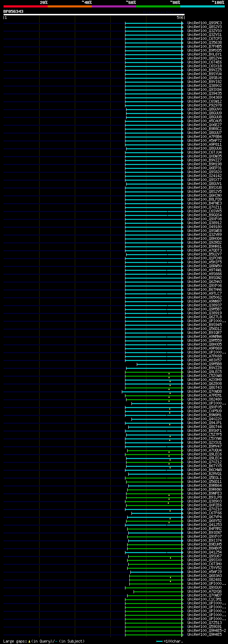Select label UniRef100_A7P8B4

coord(204,136)
